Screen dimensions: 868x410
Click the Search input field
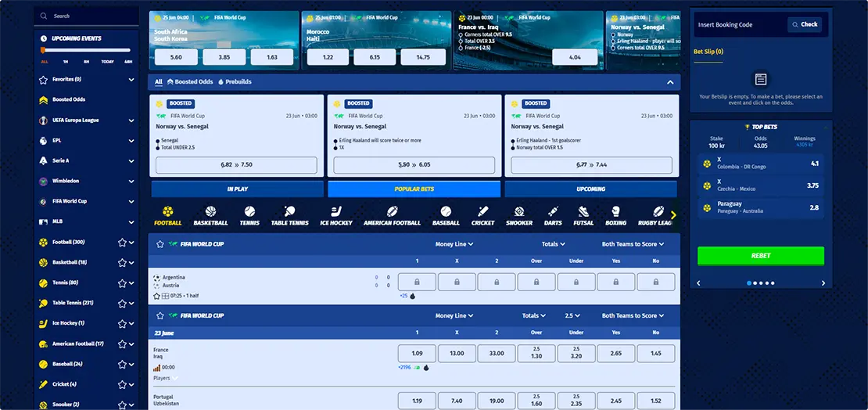pyautogui.click(x=86, y=16)
